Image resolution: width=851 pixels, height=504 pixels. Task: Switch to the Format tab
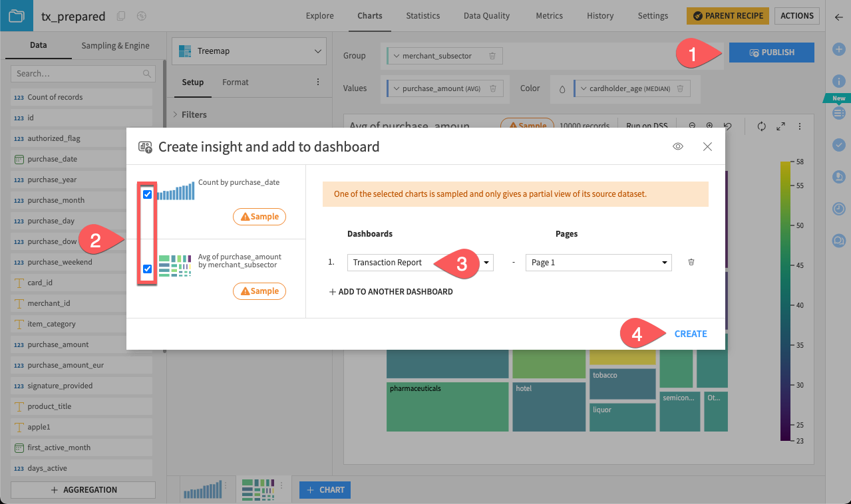point(236,82)
